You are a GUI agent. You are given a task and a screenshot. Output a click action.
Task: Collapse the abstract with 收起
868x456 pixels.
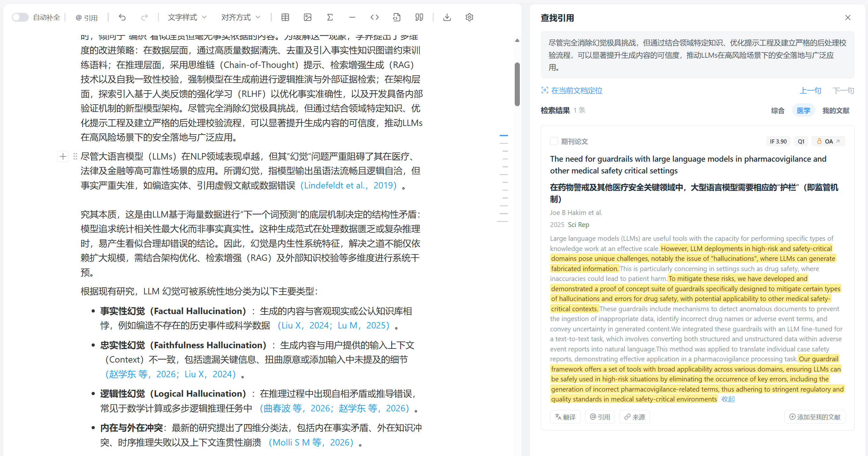(728, 399)
